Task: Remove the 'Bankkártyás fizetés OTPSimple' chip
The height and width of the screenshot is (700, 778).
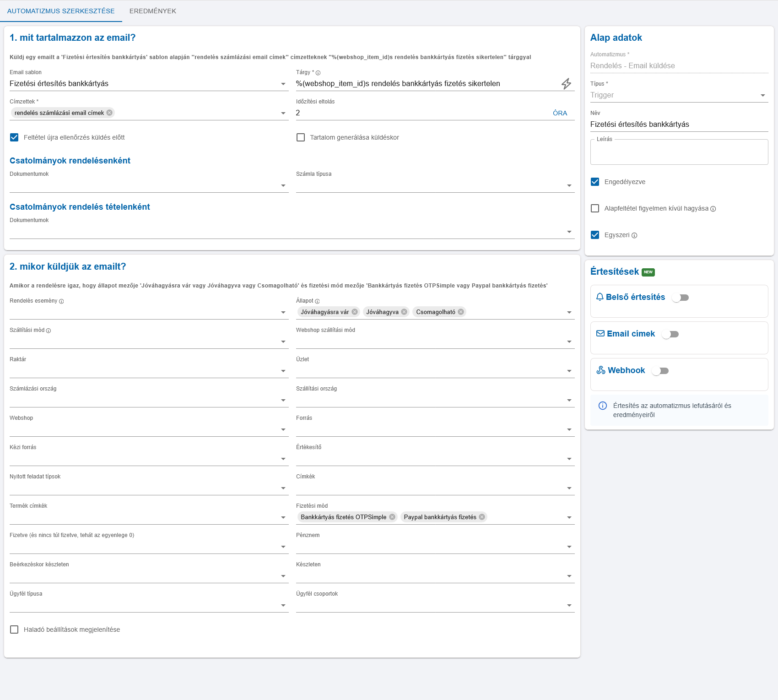Action: point(392,517)
